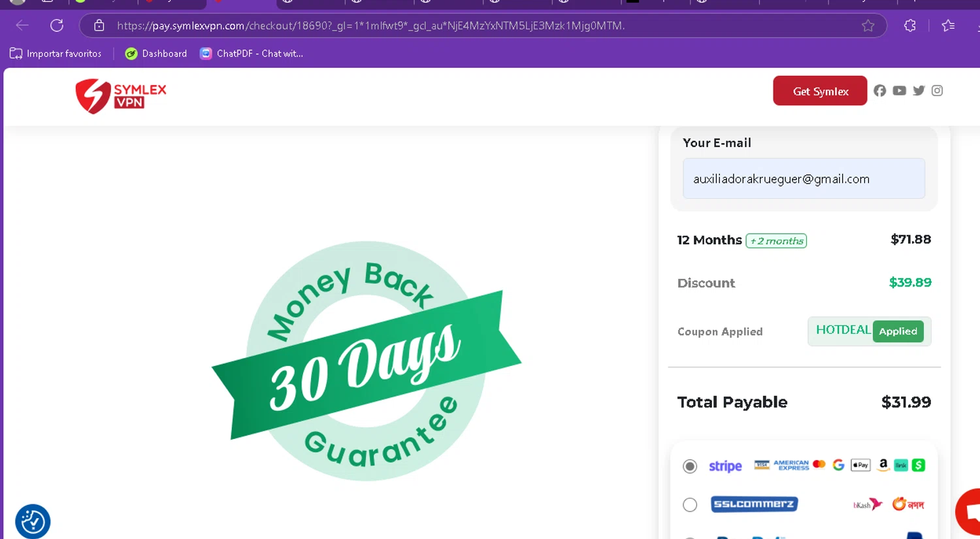Click the Nagad logo
The height and width of the screenshot is (539, 980).
[x=908, y=504]
